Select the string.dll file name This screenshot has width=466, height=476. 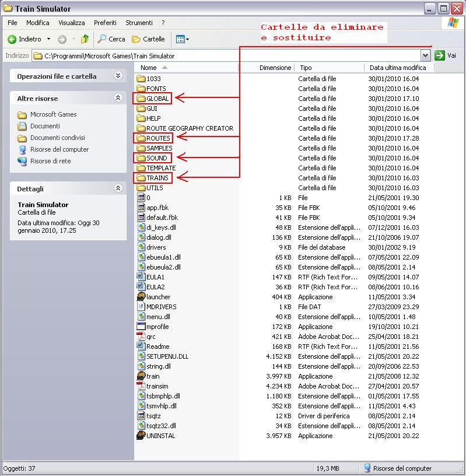159,366
